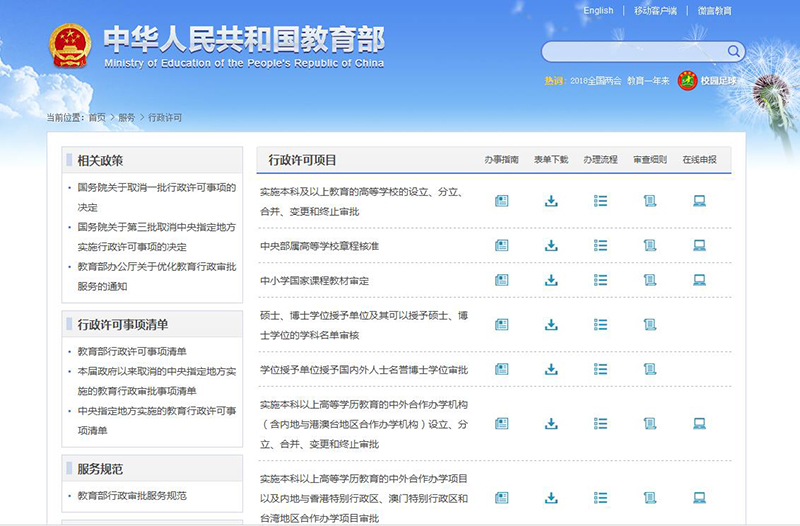
Task: Open the 校园足球 football badge icon
Action: coord(687,81)
